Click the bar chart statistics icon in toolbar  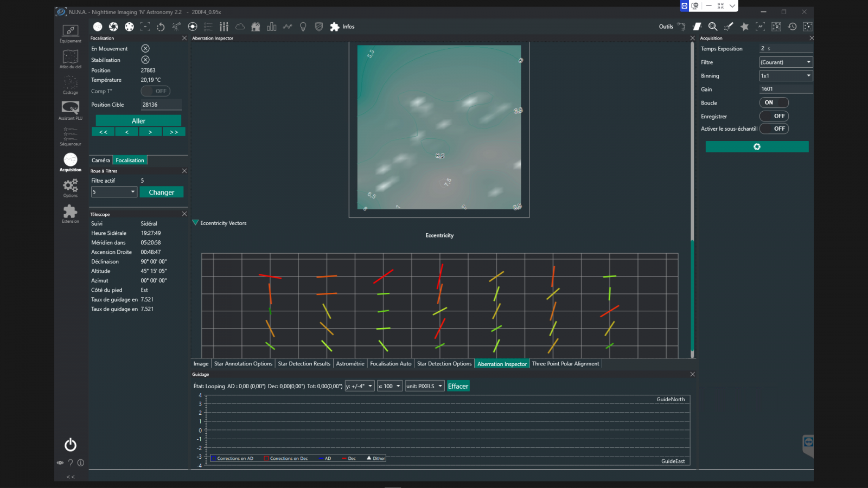[x=272, y=27]
